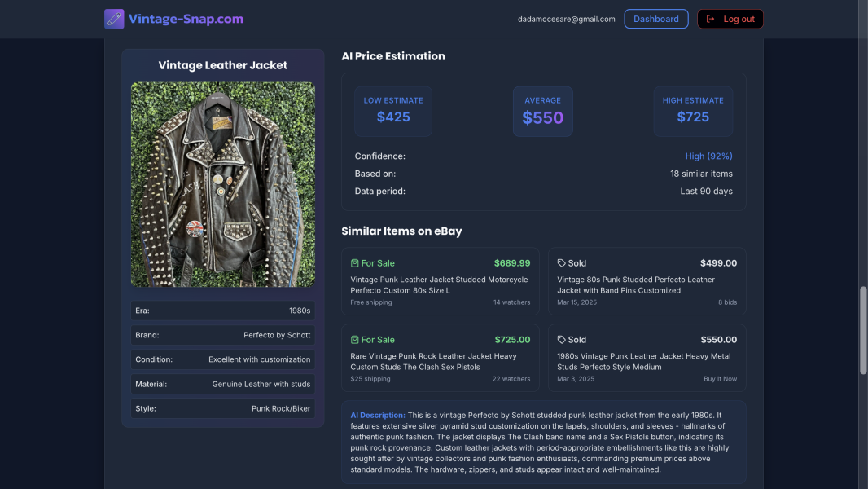This screenshot has width=868, height=489.
Task: Log out of the account
Action: tap(730, 19)
